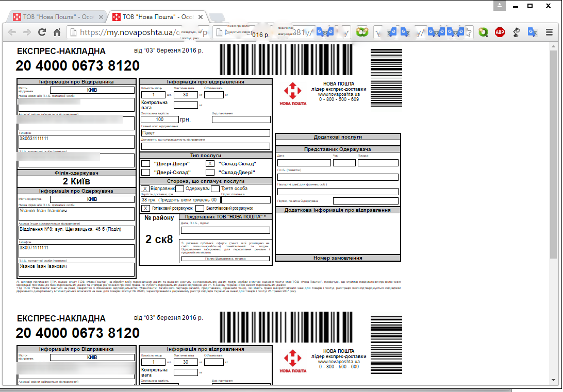Toggle the "Склад-Склад" service type checkbox
The image size is (563, 392).
pyautogui.click(x=210, y=163)
